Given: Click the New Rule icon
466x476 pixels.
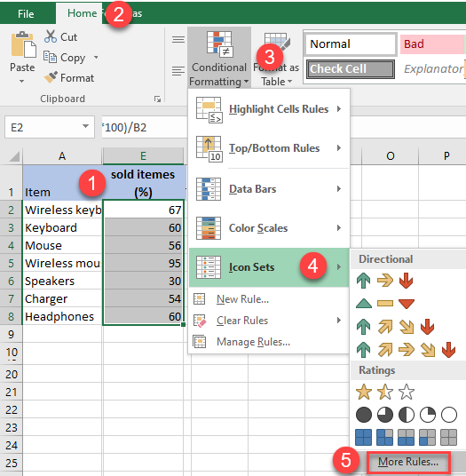Looking at the screenshot, I should point(200,298).
